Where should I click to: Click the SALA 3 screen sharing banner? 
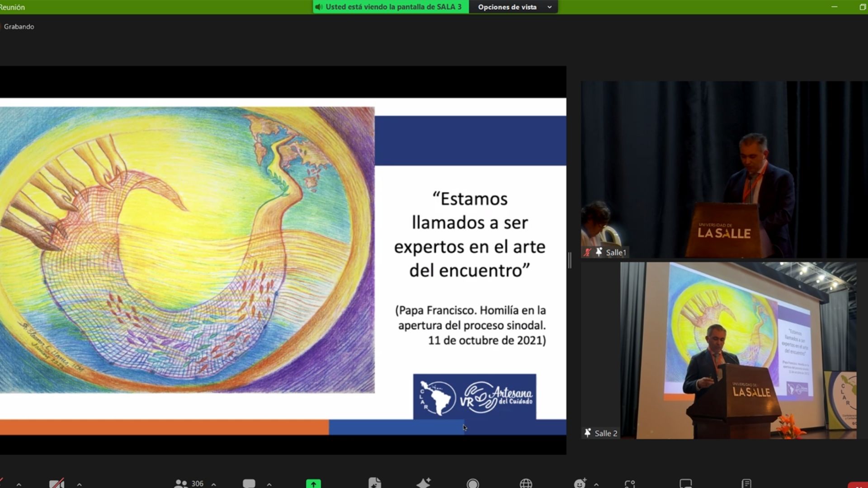coord(393,7)
